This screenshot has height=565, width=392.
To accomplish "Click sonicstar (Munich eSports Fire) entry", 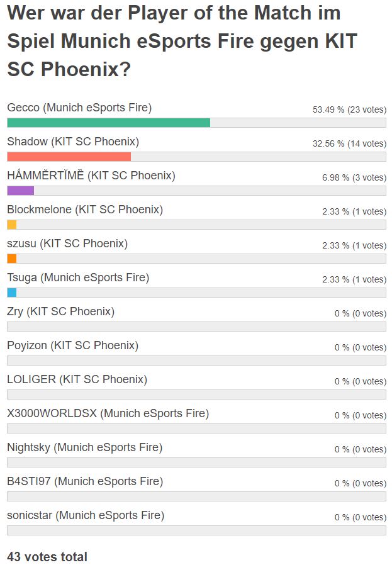I will click(86, 515).
